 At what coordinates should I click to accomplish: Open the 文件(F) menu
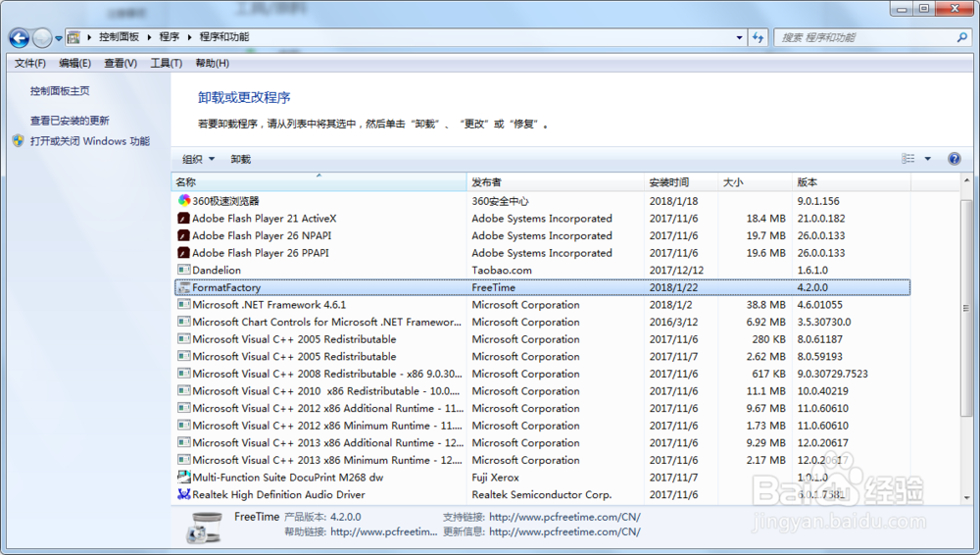[x=30, y=63]
